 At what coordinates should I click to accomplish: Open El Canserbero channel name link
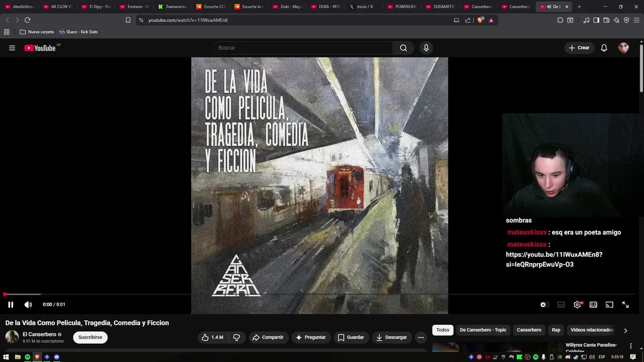(39, 334)
